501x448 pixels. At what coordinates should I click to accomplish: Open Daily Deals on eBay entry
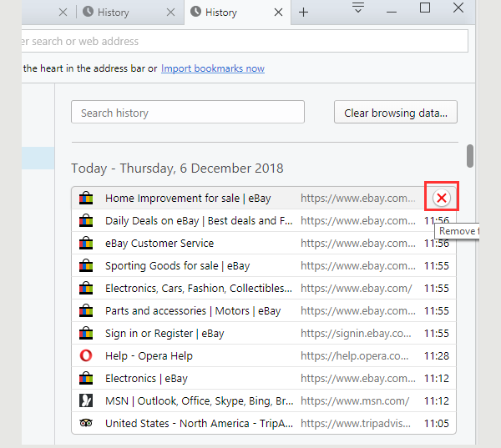(199, 220)
